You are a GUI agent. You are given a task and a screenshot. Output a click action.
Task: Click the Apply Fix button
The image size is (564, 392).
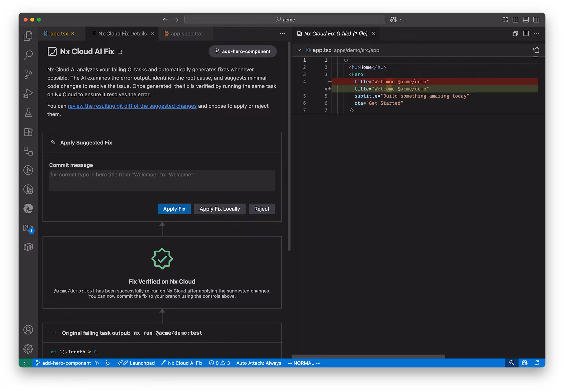[174, 209]
